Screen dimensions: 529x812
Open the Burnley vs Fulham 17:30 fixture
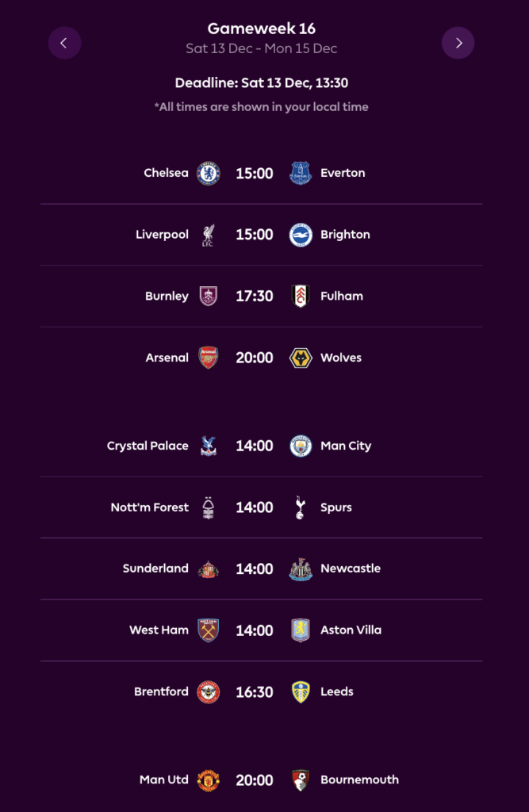[x=254, y=297]
